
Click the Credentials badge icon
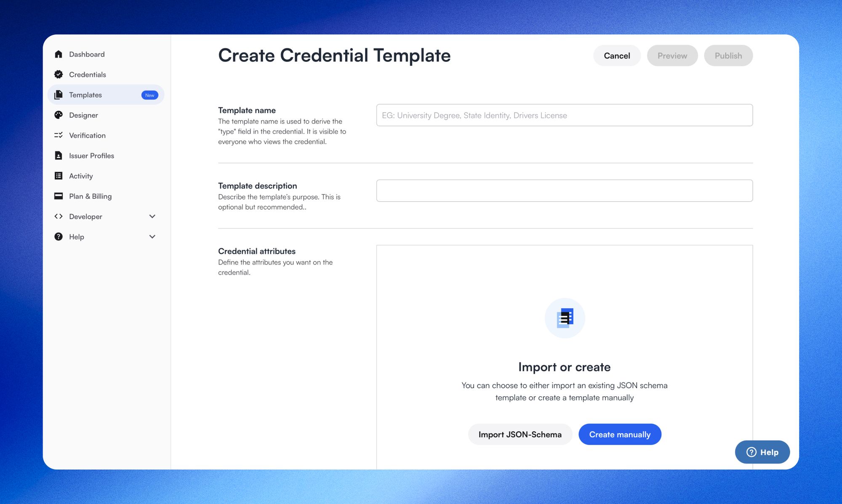59,75
